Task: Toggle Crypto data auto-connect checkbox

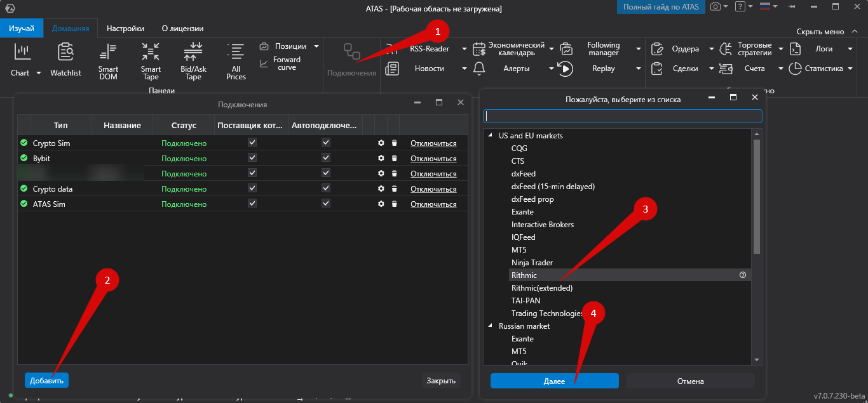Action: tap(326, 188)
